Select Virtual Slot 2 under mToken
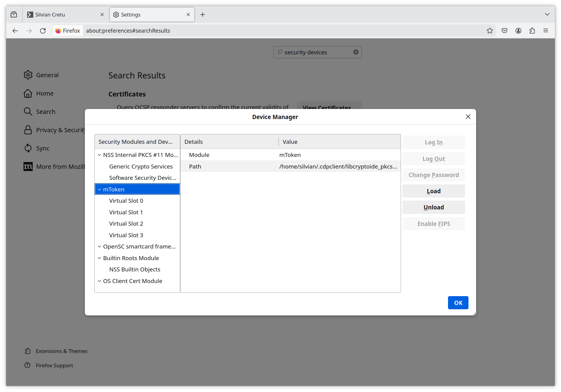 [126, 223]
